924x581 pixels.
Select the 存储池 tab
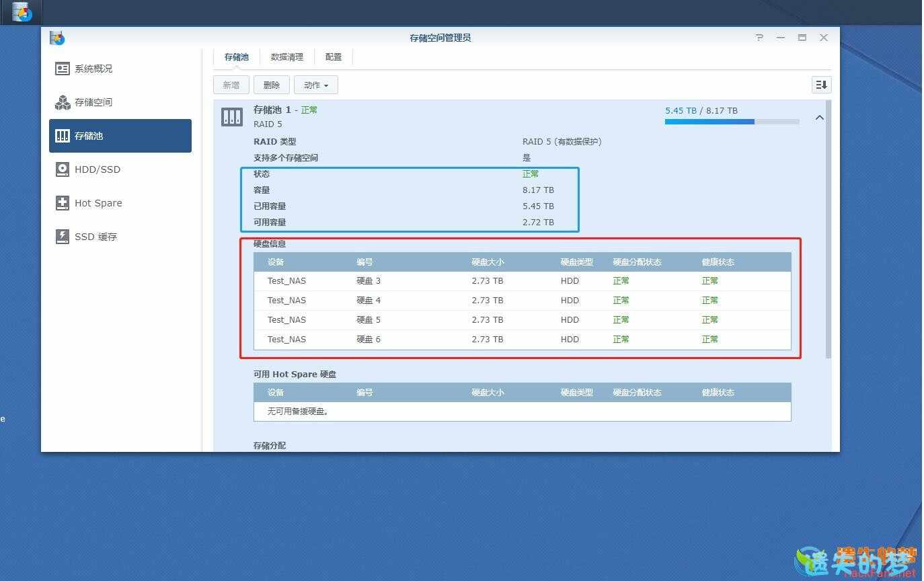[x=237, y=57]
